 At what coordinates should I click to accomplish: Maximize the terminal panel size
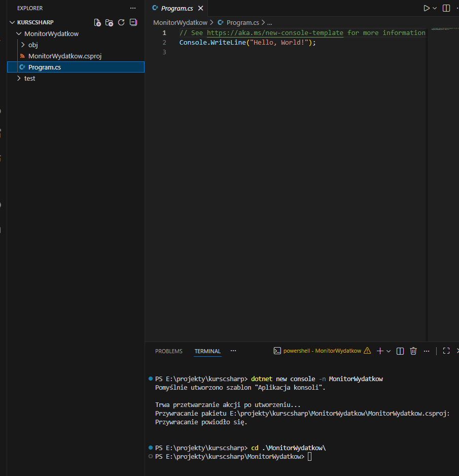[446, 351]
